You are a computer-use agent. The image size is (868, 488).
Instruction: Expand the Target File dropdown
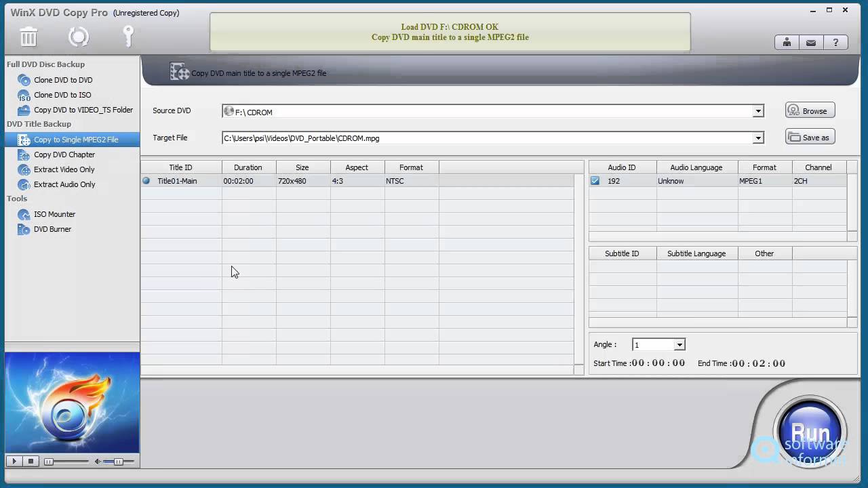coord(758,138)
